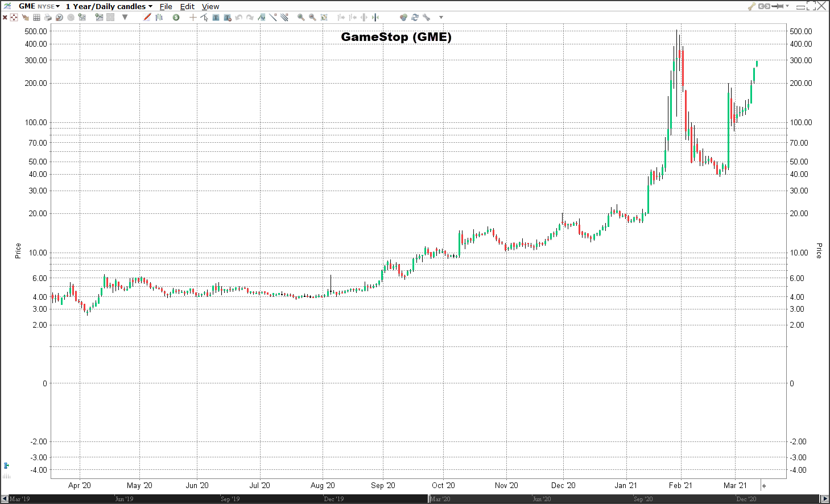Select the text annotation T tool

pos(216,18)
